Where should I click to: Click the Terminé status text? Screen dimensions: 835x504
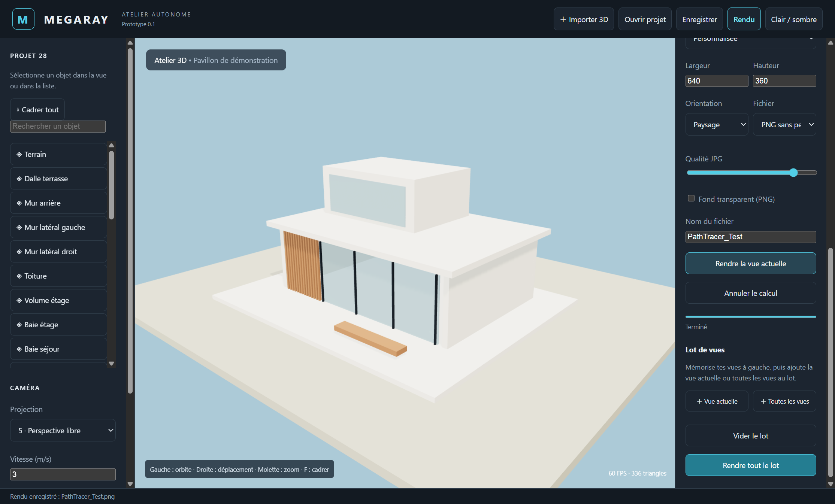696,327
